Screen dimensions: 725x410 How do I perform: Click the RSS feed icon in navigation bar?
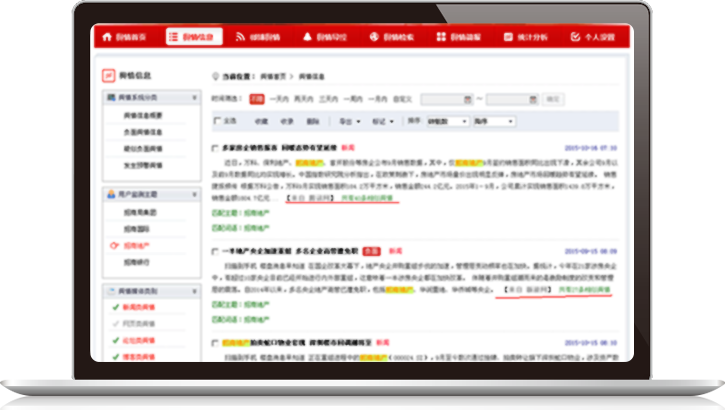coord(240,37)
